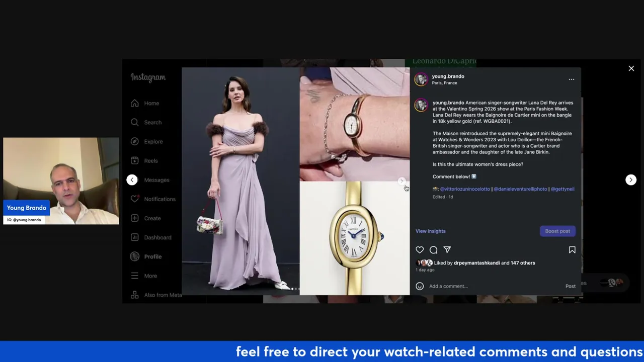Open the Notifications heart icon
This screenshot has height=362, width=644.
pyautogui.click(x=135, y=199)
